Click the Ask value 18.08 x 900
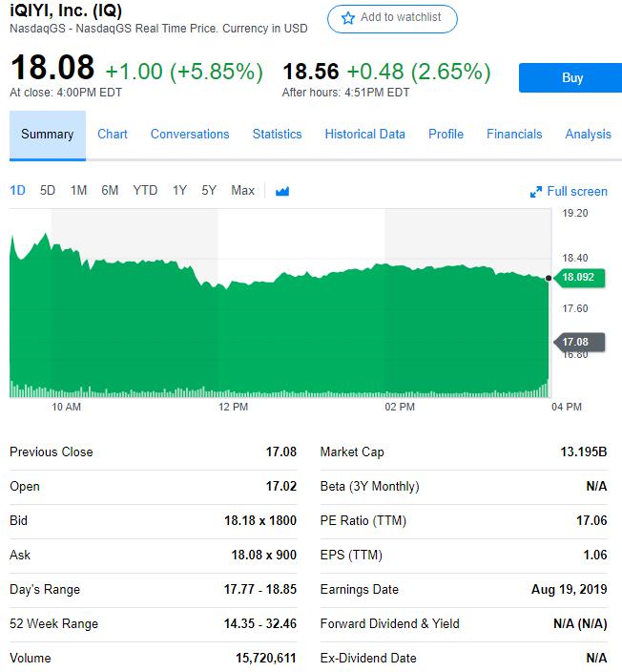Image resolution: width=622 pixels, height=672 pixels. (x=264, y=555)
